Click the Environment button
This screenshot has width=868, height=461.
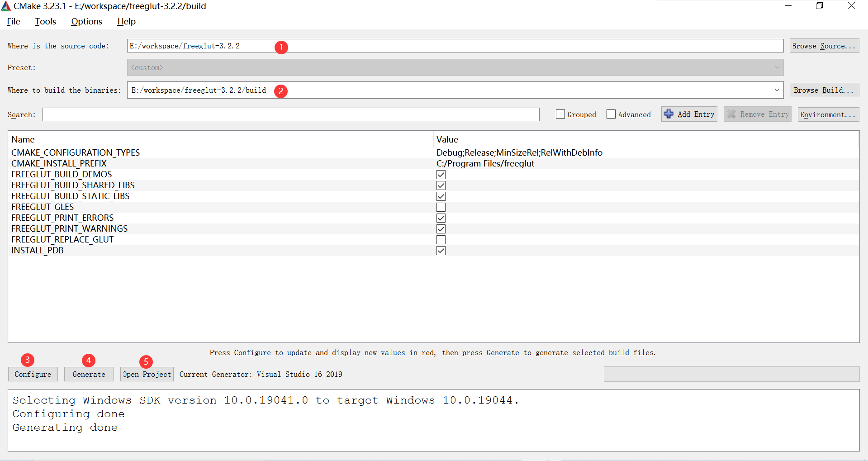tap(828, 114)
